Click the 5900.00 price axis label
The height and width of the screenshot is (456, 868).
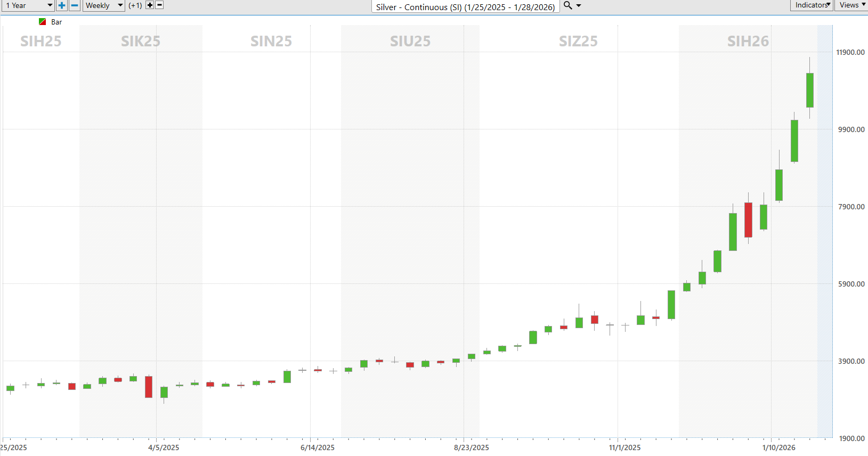pyautogui.click(x=851, y=284)
